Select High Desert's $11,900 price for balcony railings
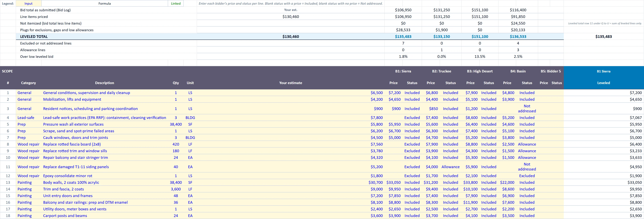 pyautogui.click(x=470, y=203)
